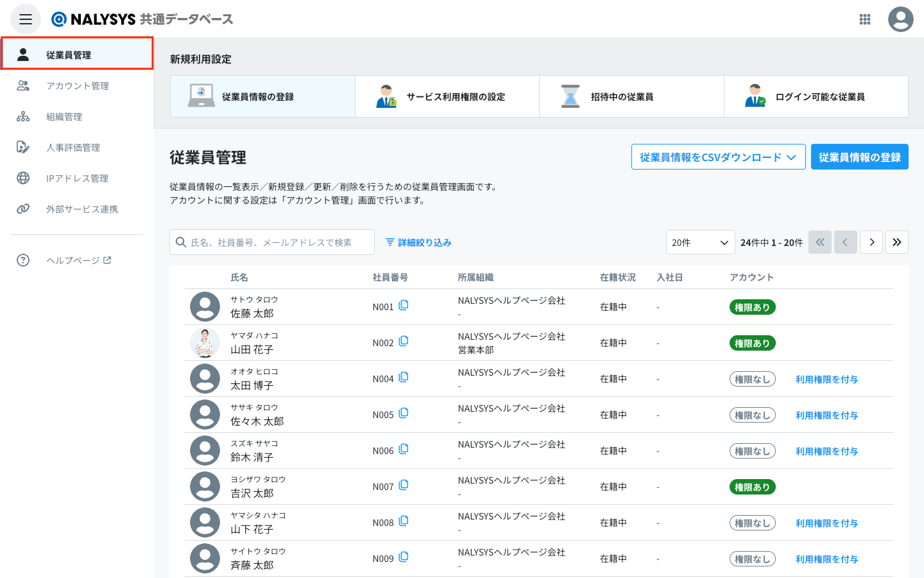Go to the next page arrow
This screenshot has width=924, height=578.
tap(871, 242)
